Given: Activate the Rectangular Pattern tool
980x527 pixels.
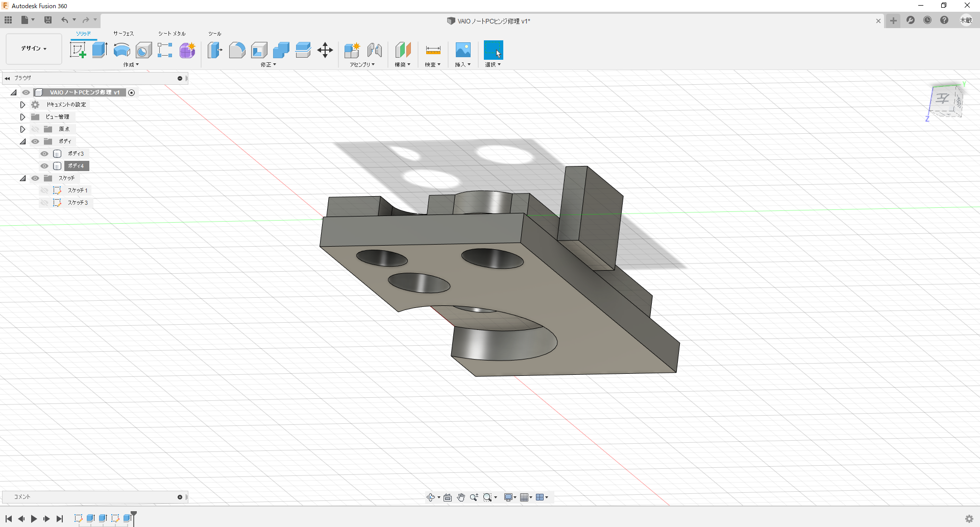Looking at the screenshot, I should pyautogui.click(x=165, y=50).
